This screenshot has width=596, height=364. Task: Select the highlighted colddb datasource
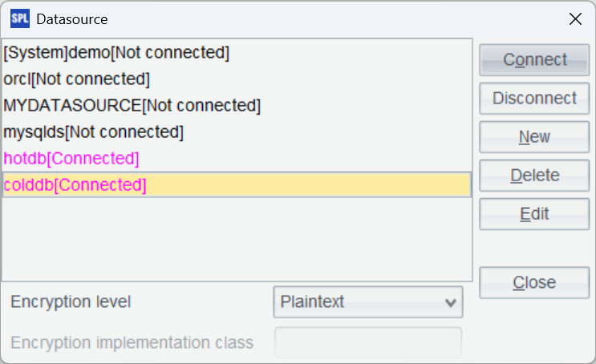pyautogui.click(x=75, y=184)
